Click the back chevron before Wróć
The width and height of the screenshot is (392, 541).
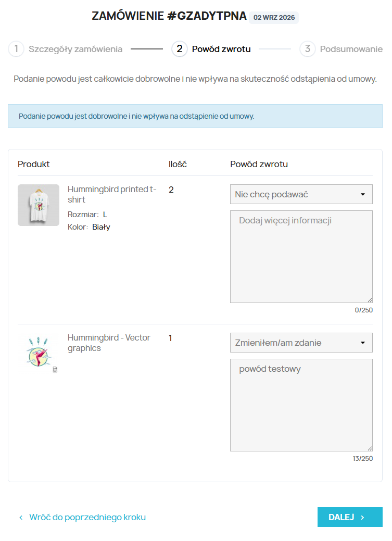click(21, 518)
